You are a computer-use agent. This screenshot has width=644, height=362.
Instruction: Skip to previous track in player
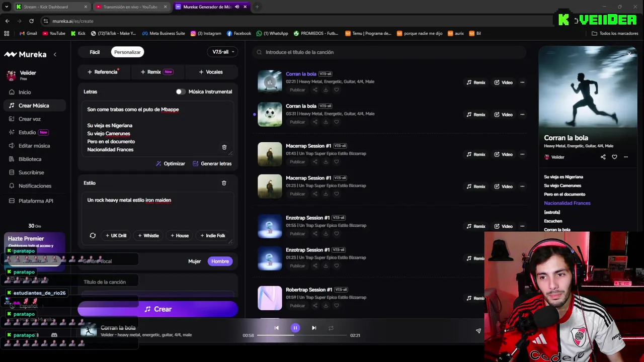click(x=276, y=328)
